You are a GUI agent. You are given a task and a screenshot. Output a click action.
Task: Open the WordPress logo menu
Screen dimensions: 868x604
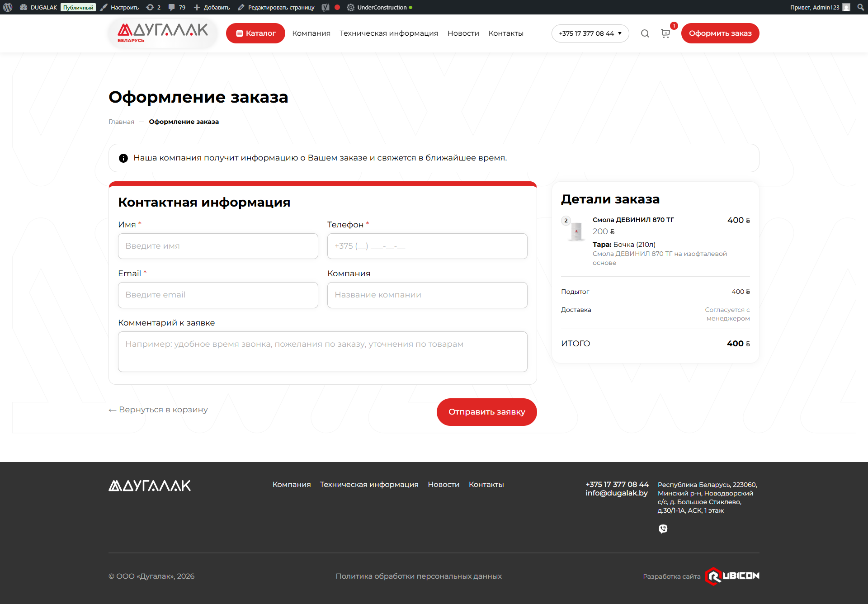point(8,7)
